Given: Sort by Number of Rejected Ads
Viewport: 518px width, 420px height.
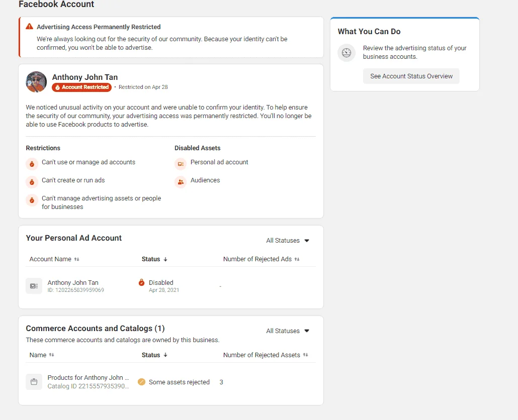Looking at the screenshot, I should (262, 259).
